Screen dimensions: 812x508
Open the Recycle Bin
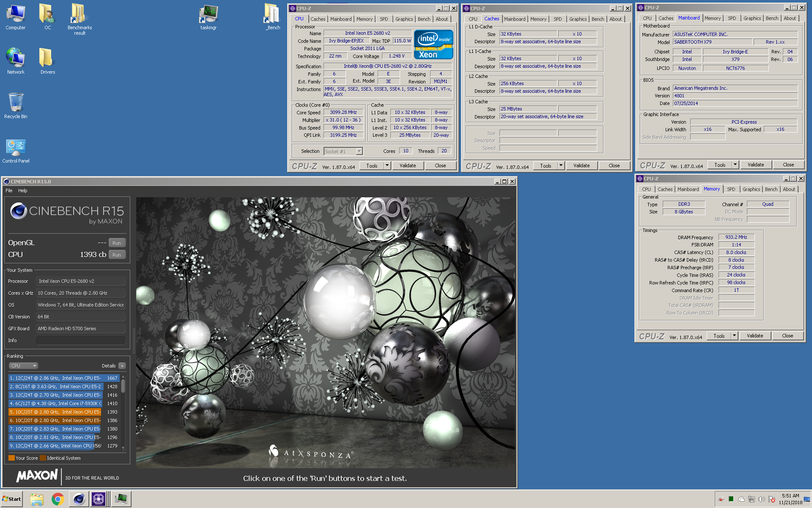tap(16, 106)
